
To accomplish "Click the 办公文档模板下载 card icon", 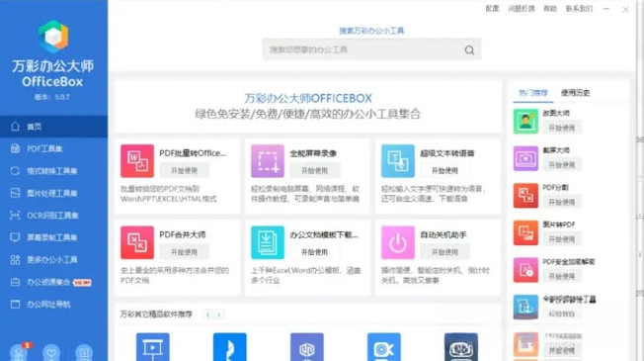I will [268, 242].
